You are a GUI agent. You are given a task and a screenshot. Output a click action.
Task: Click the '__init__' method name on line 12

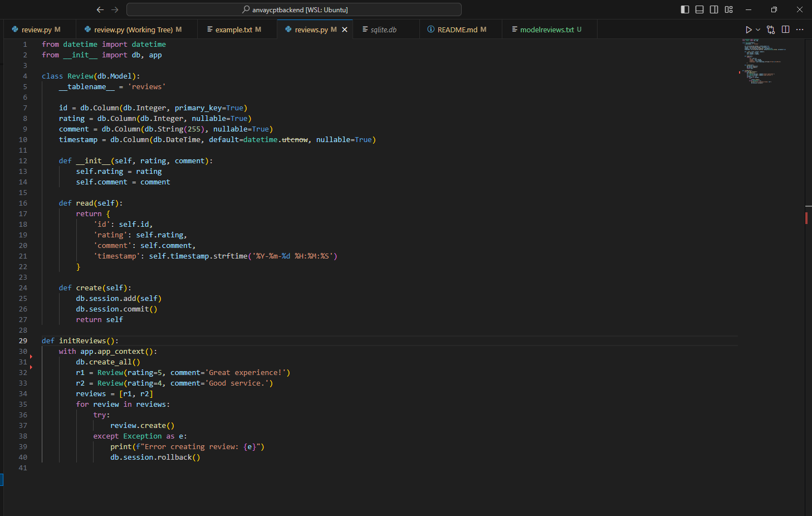[94, 160]
